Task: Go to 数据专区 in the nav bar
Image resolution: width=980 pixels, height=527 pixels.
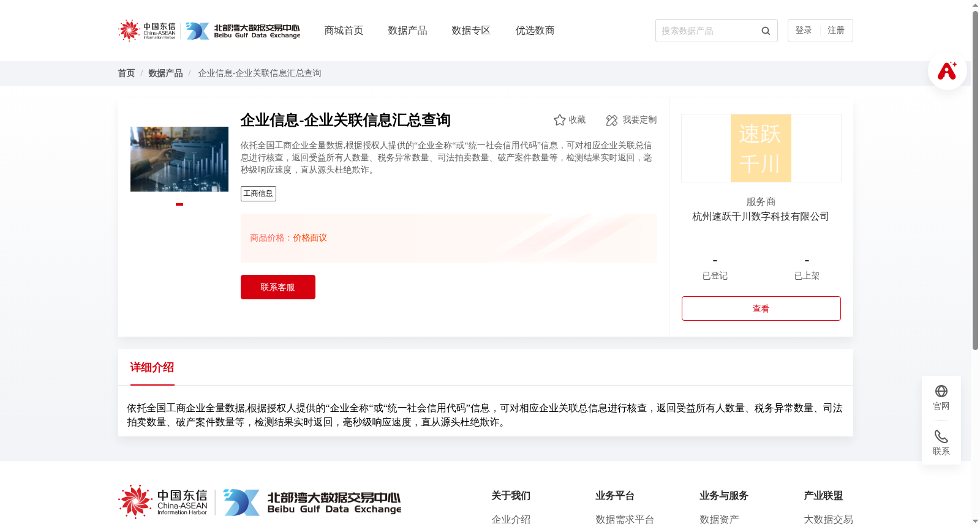Action: coord(471,31)
